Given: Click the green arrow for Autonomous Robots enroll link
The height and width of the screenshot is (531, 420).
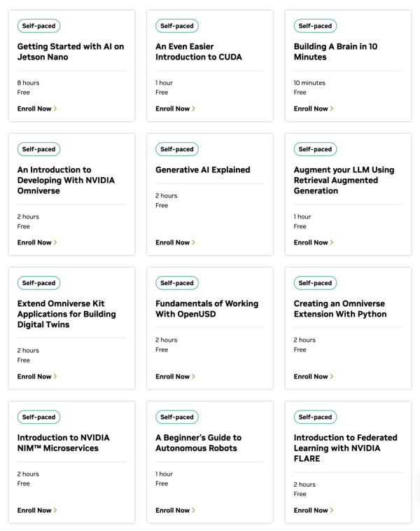Looking at the screenshot, I should pyautogui.click(x=193, y=510).
